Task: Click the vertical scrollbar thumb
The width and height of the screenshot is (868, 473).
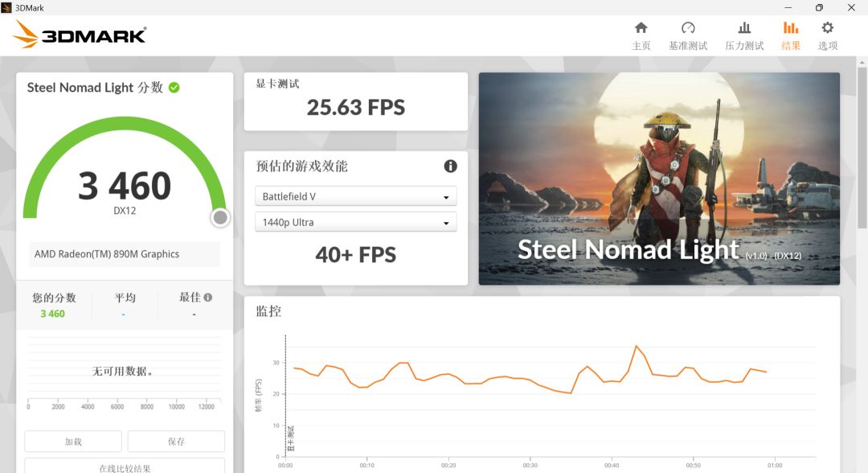Action: point(862,146)
